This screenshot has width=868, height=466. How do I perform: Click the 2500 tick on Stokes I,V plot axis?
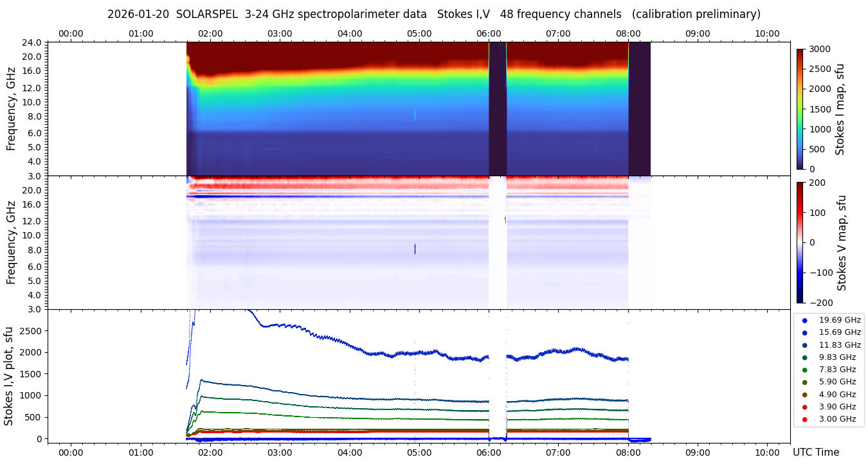coord(32,330)
